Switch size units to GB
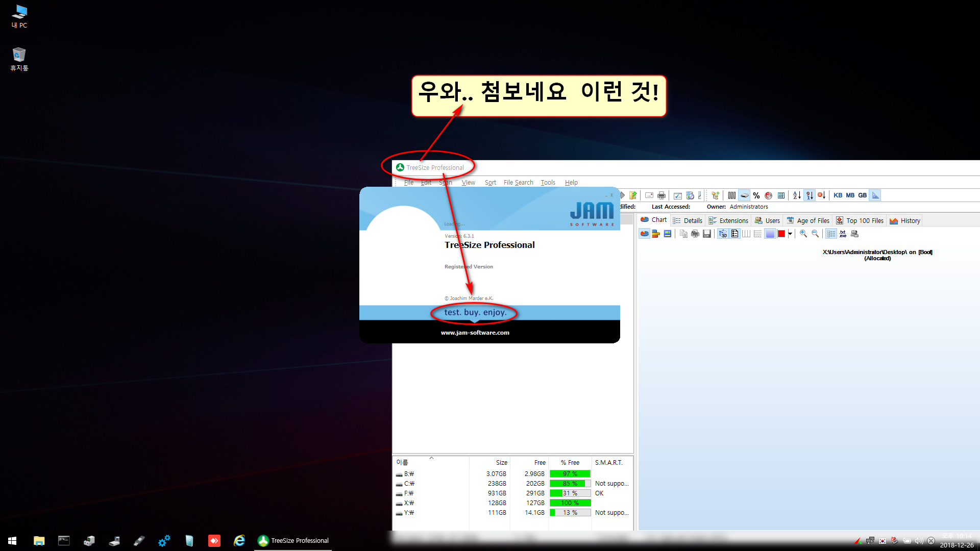The width and height of the screenshot is (980, 551). [x=863, y=195]
